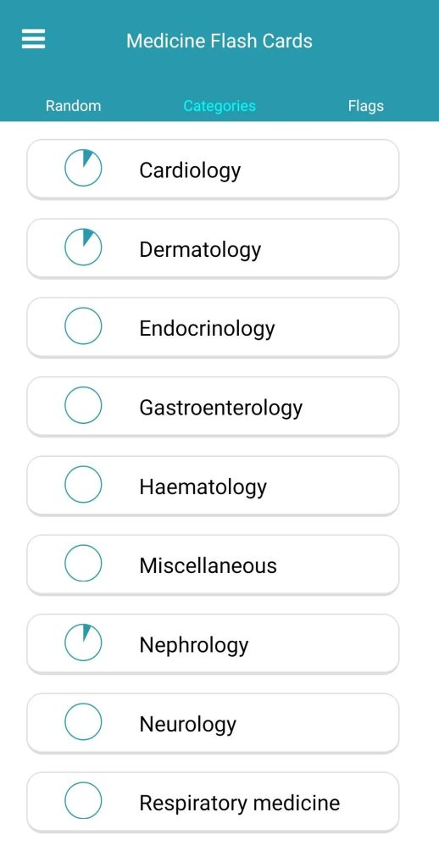The image size is (439, 868).
Task: Select the Haematology category card
Action: click(x=213, y=486)
